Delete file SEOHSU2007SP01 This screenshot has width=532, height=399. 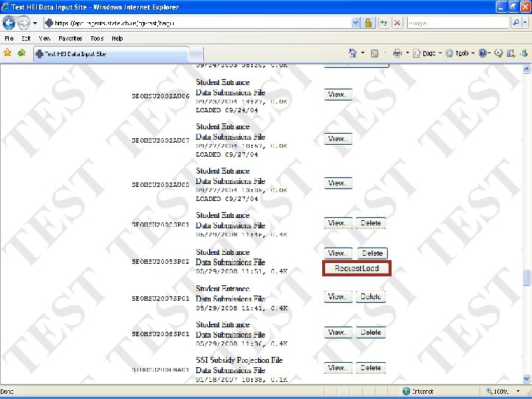370,297
